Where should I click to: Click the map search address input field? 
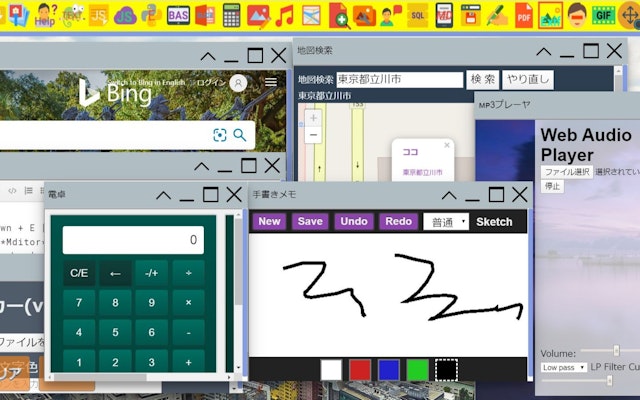(399, 78)
